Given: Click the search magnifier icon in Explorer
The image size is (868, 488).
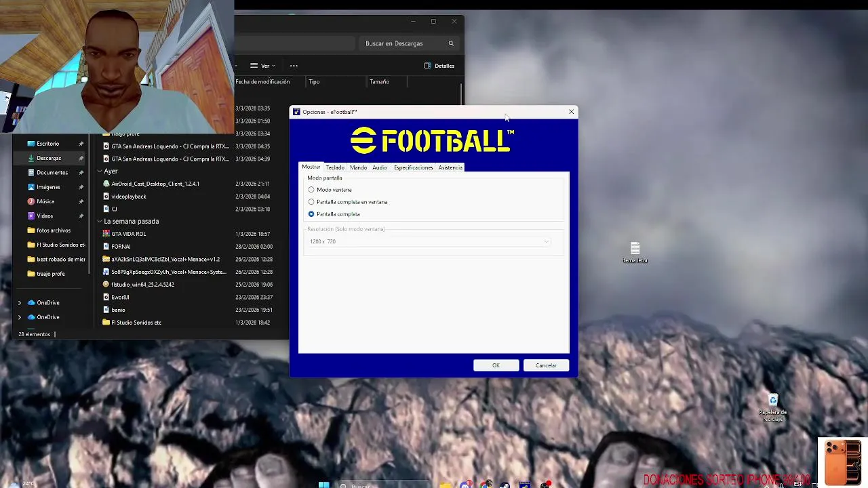Looking at the screenshot, I should coord(451,43).
